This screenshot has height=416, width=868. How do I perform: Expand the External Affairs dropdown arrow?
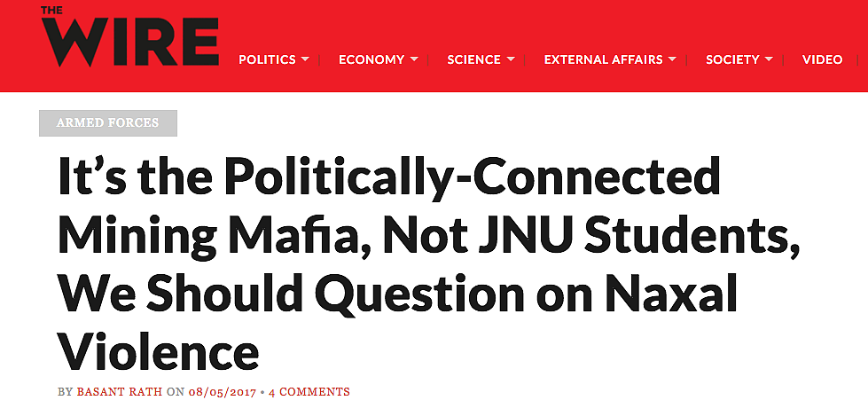[672, 59]
